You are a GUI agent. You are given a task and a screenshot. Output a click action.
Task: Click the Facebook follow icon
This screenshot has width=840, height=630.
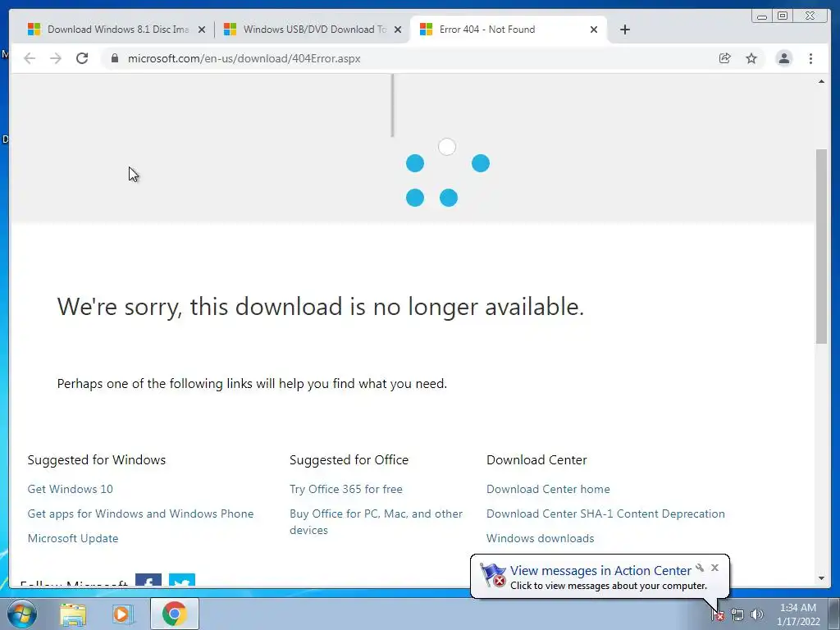pyautogui.click(x=148, y=580)
